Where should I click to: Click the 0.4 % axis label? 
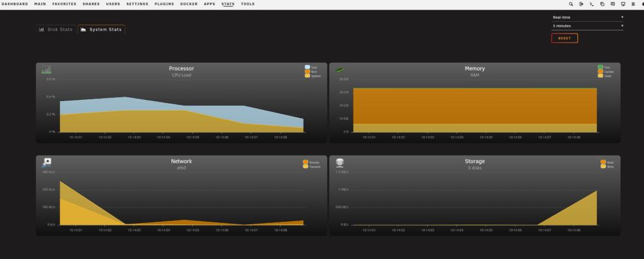[50, 97]
